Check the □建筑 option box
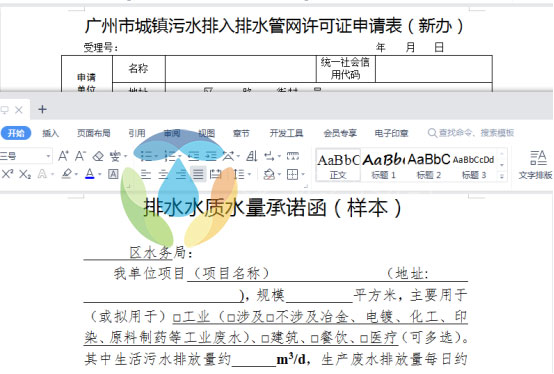This screenshot has height=374, width=554. [x=265, y=339]
